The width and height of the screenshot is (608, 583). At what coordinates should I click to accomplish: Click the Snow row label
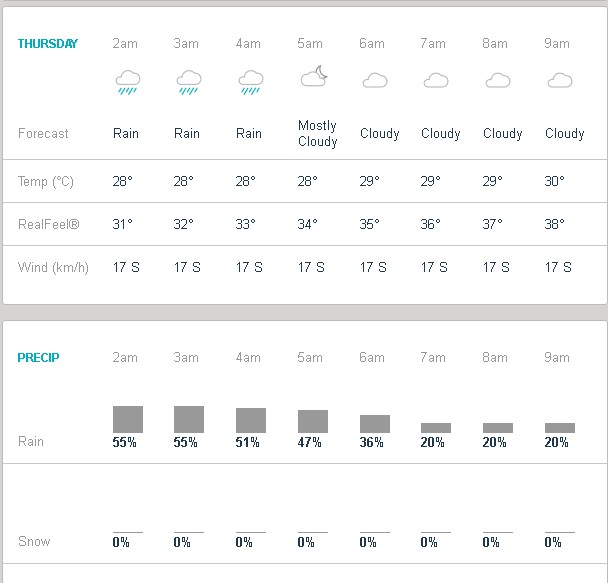(34, 541)
